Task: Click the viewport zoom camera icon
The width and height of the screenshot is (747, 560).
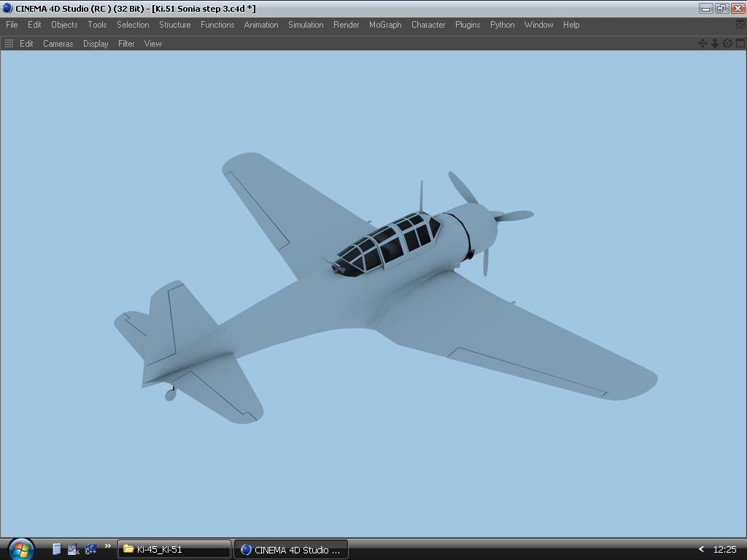Action: click(715, 44)
